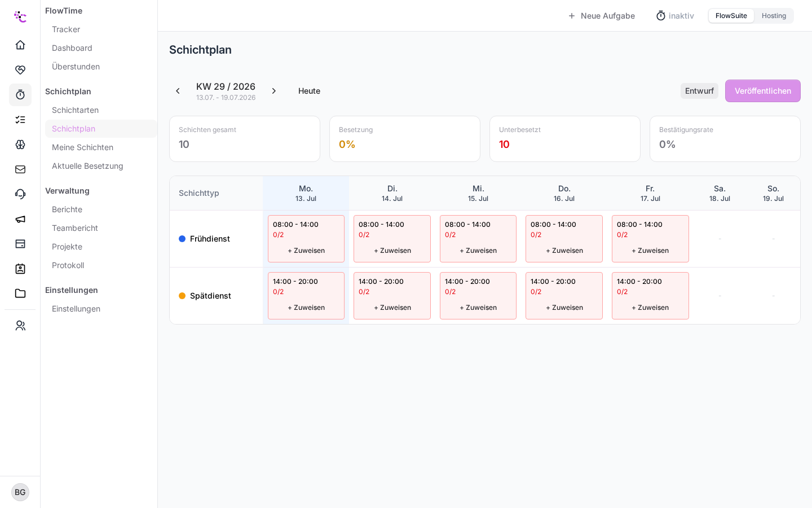Open Meine Schichten in the sidebar

click(82, 147)
